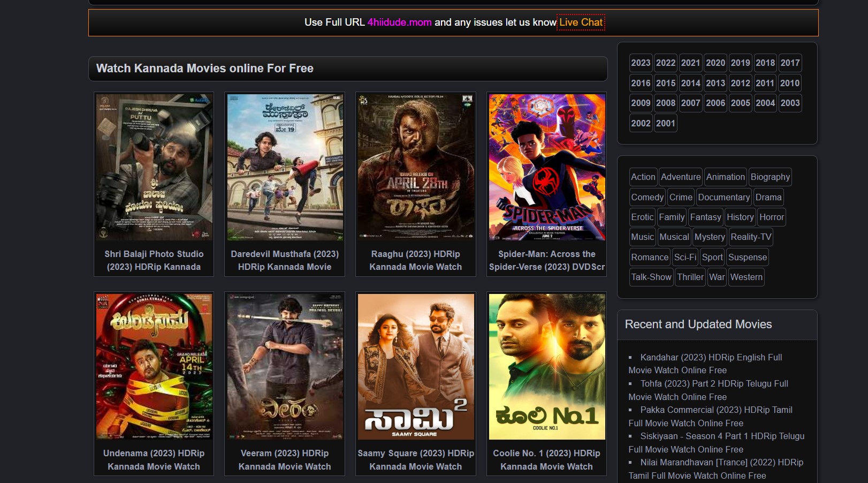Click Undenama (2023) HDRip title link
This screenshot has width=868, height=483.
(154, 459)
